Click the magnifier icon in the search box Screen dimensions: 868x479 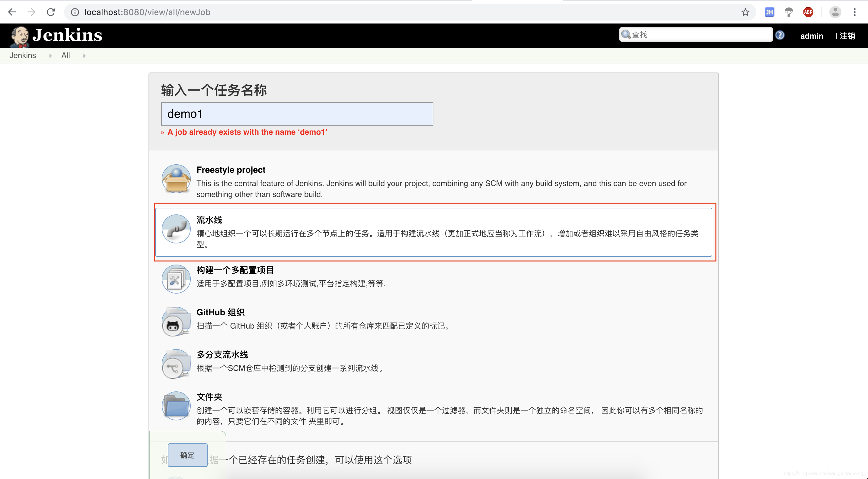pos(626,34)
